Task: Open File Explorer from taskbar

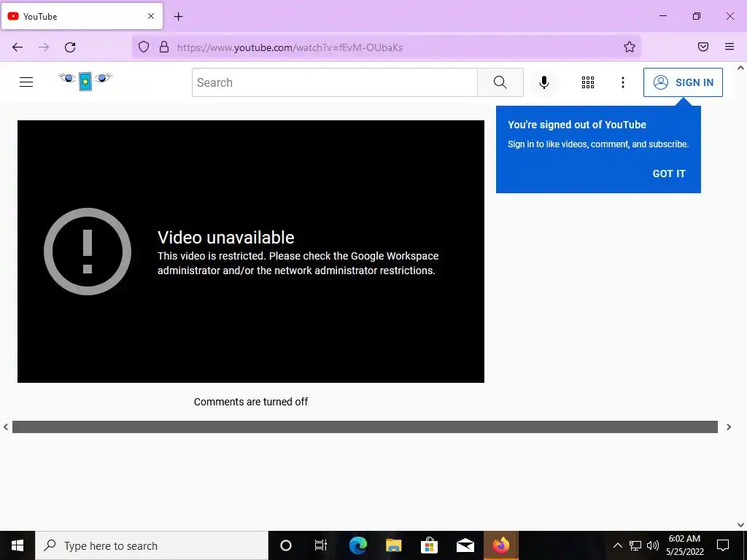Action: coord(393,545)
